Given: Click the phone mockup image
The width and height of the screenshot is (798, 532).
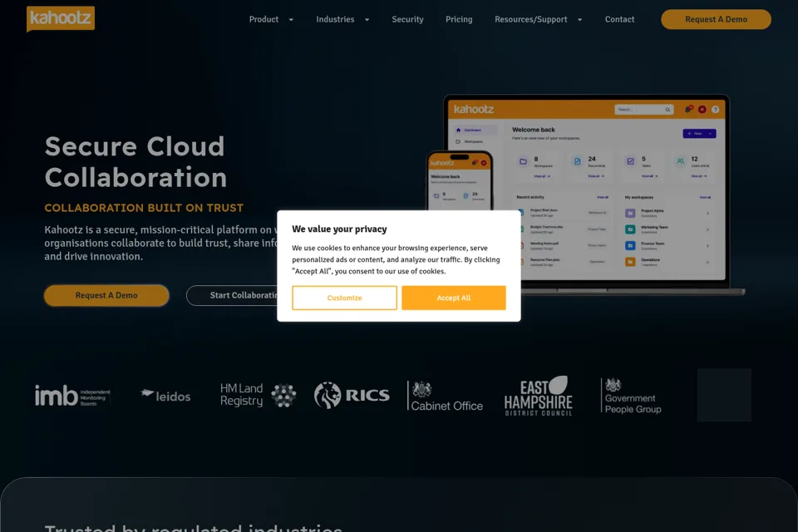Looking at the screenshot, I should click(x=460, y=180).
